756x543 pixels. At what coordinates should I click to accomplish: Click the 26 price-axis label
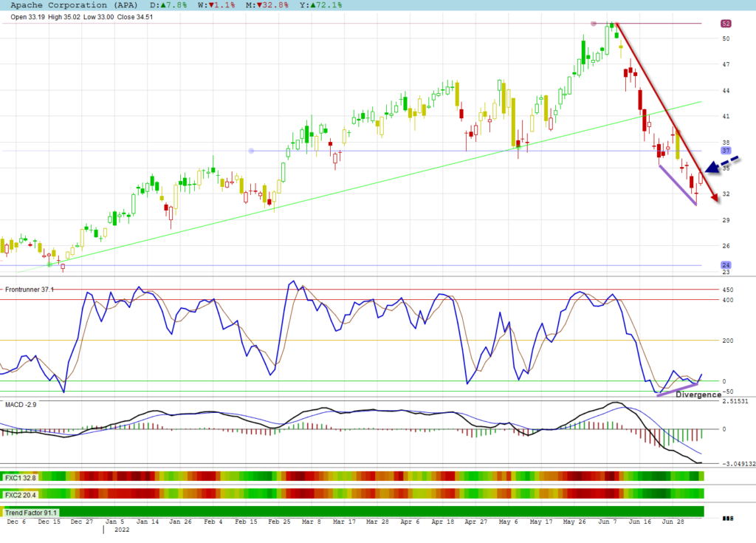point(726,246)
